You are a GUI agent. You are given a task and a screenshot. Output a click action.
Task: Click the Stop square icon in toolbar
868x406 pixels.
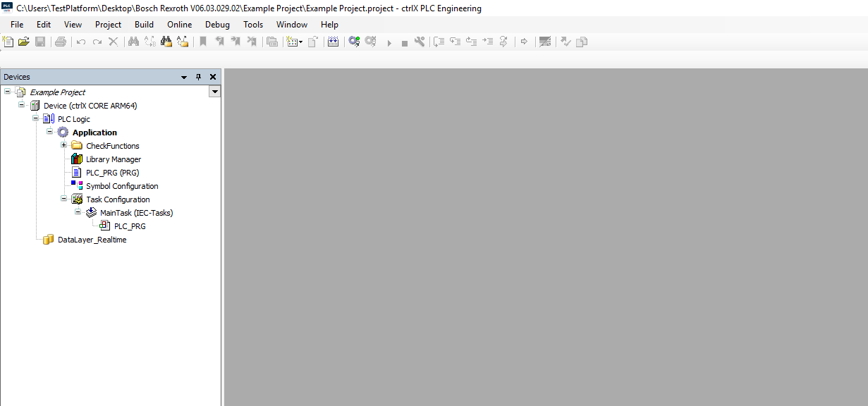point(405,43)
